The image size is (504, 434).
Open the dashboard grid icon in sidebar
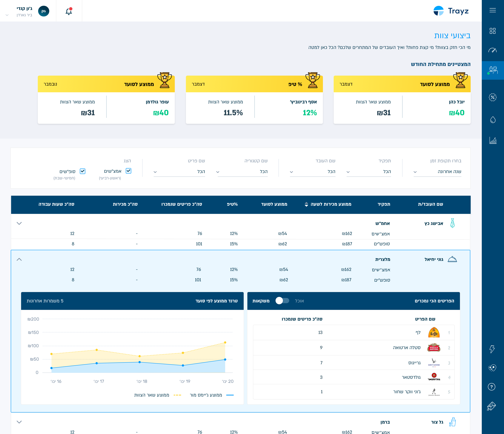point(493,31)
